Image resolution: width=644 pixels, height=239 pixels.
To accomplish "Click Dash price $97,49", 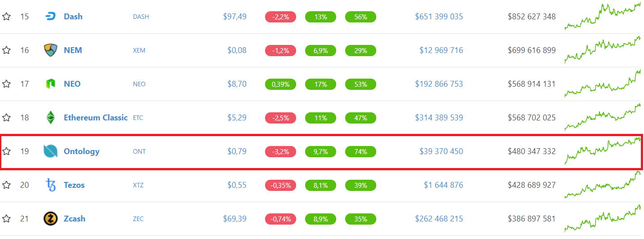I will click(x=234, y=17).
